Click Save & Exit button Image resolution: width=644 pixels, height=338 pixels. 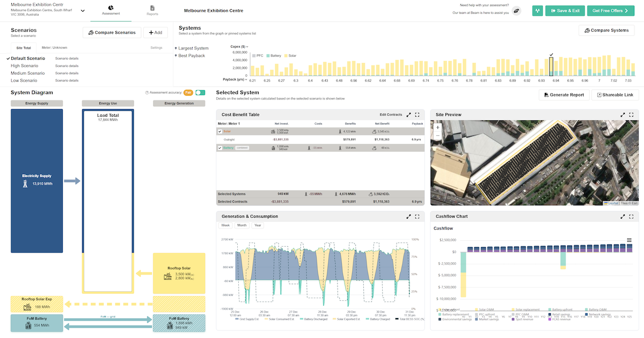(x=565, y=11)
